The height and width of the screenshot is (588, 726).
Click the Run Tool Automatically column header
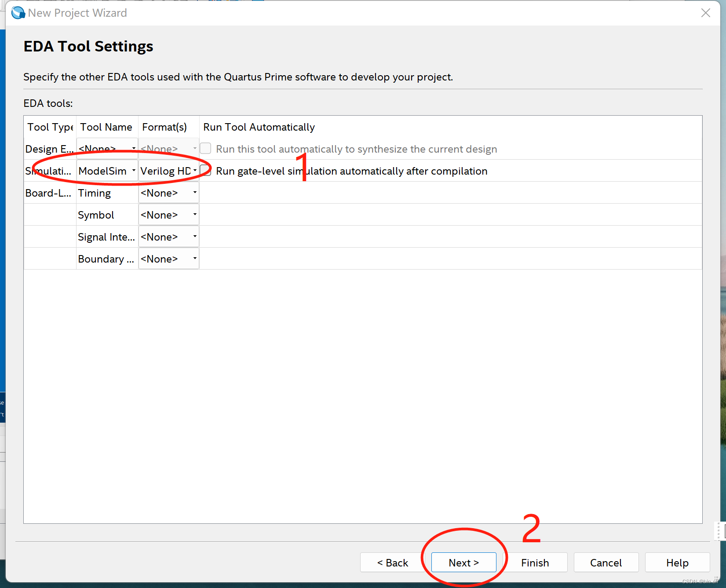tap(451, 127)
